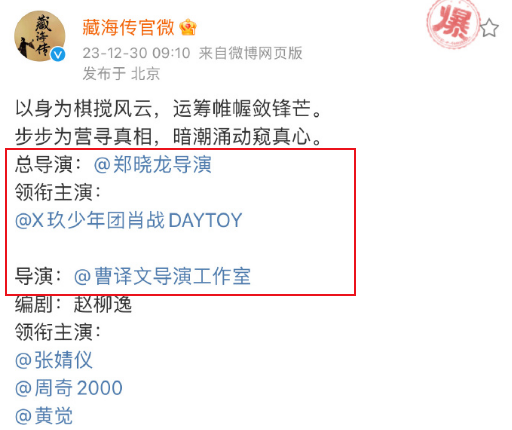The height and width of the screenshot is (430, 512).
Task: Click the crown membership icon beside username
Action: (188, 28)
